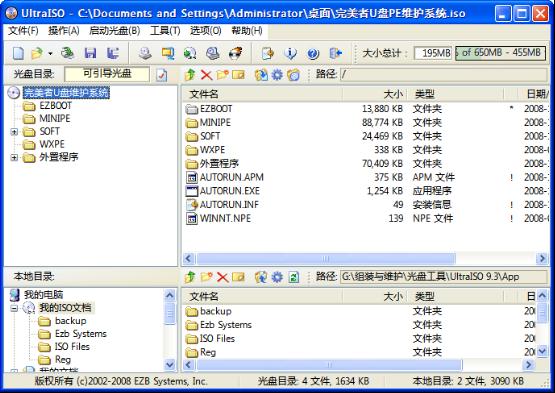Select 我的电脑 in the local tree
The width and height of the screenshot is (555, 393).
coord(44,295)
